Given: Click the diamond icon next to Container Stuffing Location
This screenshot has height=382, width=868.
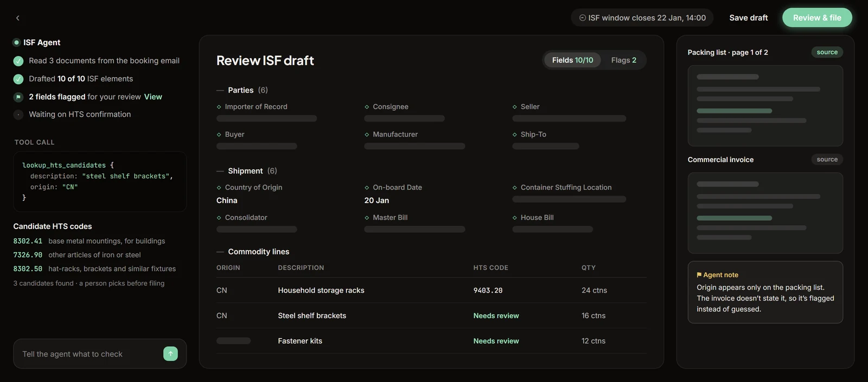Looking at the screenshot, I should click(x=515, y=188).
